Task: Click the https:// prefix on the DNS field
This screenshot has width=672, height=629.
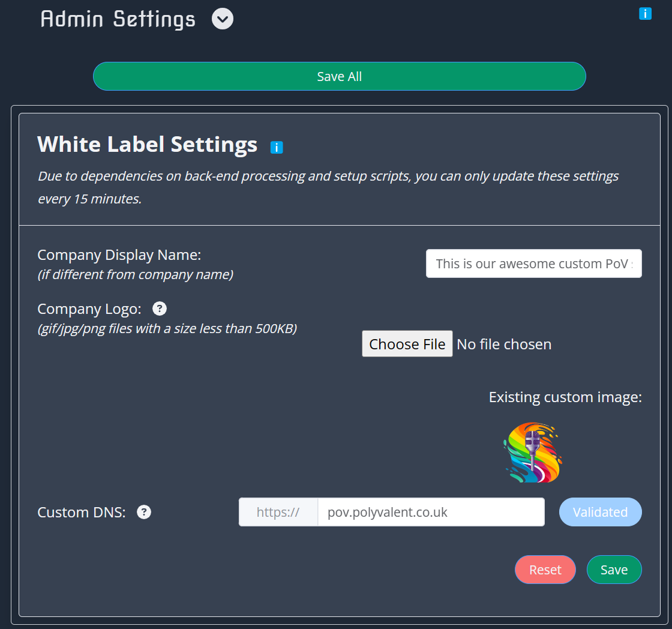Action: [278, 512]
